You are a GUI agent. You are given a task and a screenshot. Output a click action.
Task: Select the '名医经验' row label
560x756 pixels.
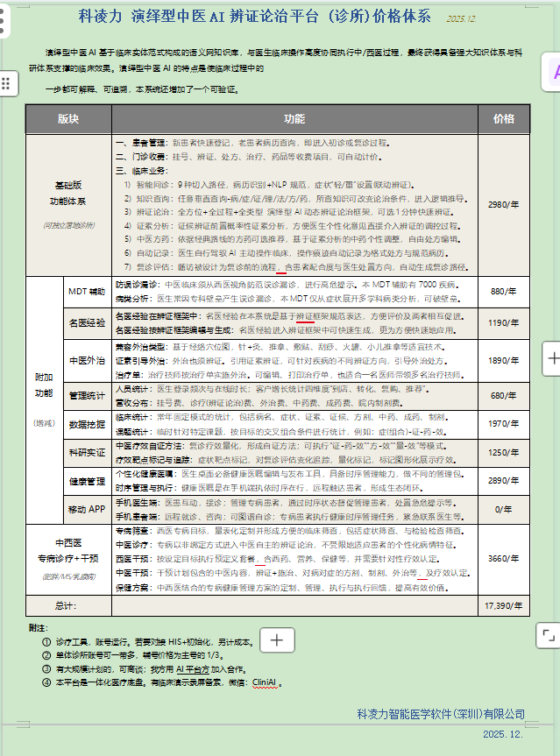pos(87,323)
